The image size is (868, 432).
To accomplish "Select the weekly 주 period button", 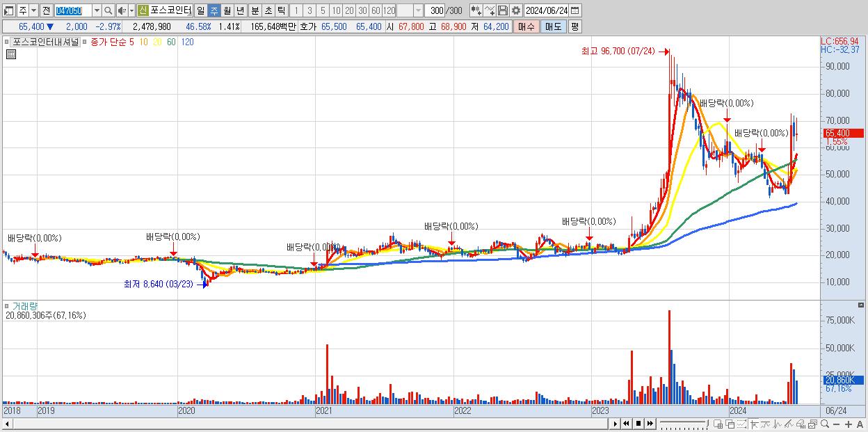I will [x=214, y=10].
